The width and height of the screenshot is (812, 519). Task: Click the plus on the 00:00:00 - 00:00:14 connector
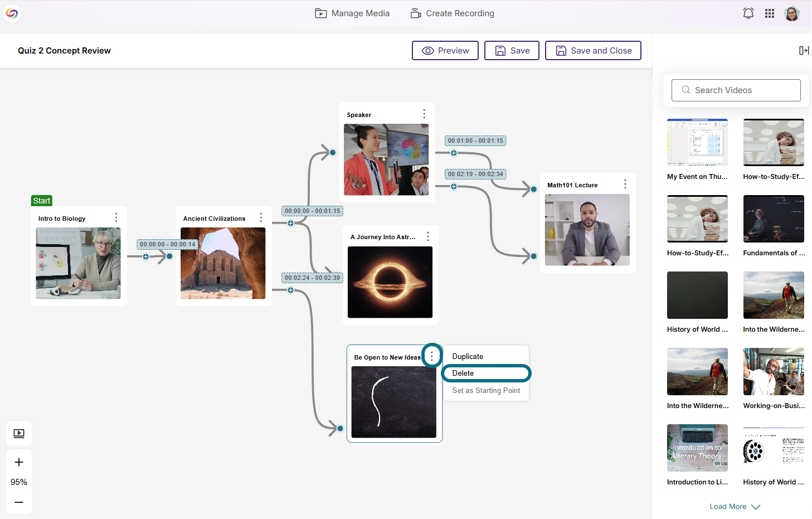[x=146, y=257]
